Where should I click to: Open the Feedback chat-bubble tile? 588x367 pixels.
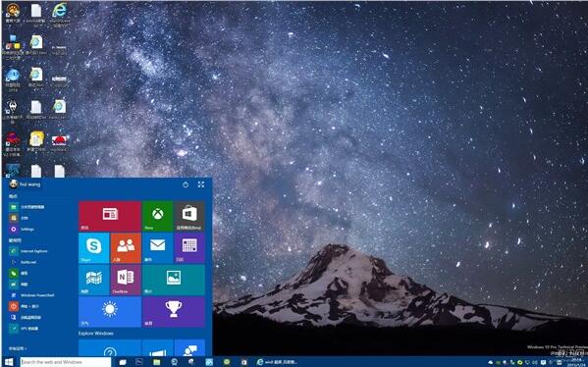(189, 347)
